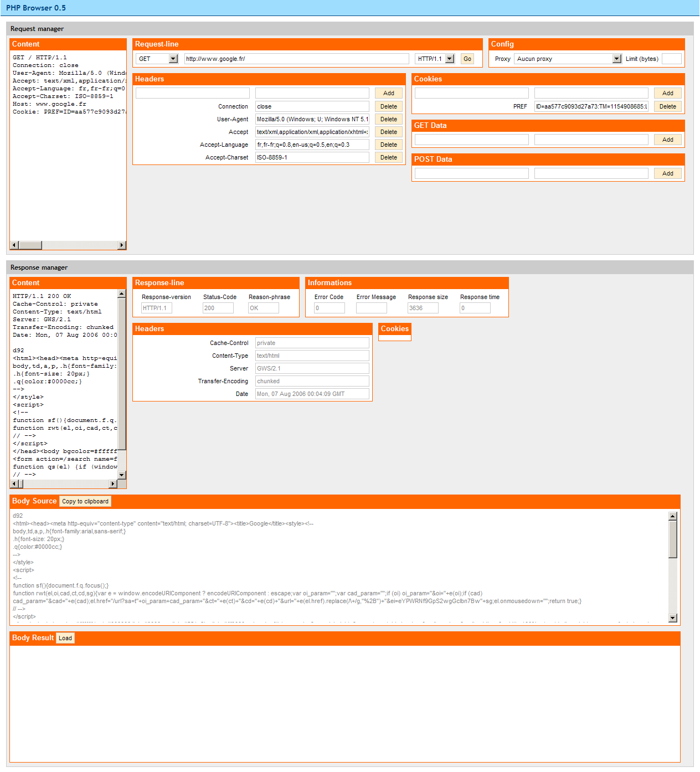Click the Accept header value field
700x772 pixels.
[312, 132]
